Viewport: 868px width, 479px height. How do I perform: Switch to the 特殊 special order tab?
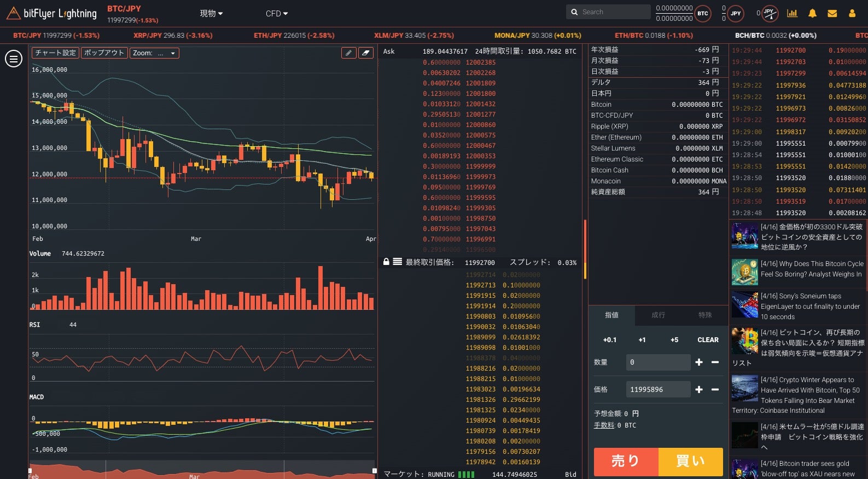705,315
